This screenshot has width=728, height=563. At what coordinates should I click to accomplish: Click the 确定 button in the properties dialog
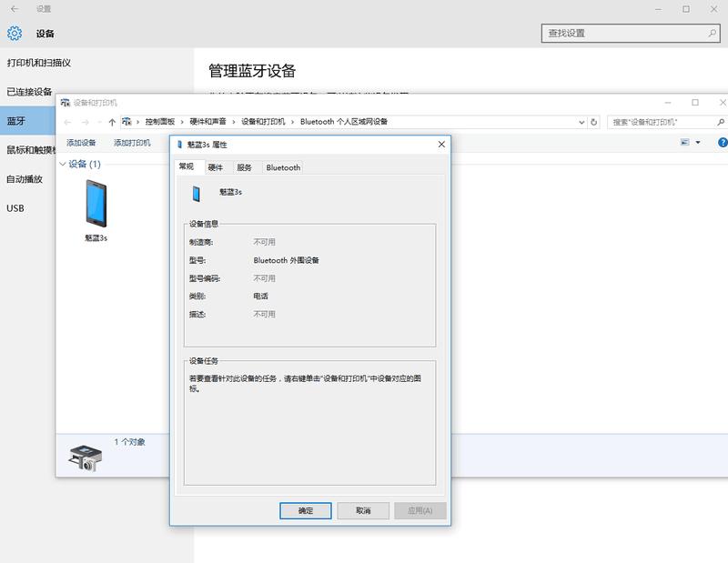pyautogui.click(x=306, y=510)
